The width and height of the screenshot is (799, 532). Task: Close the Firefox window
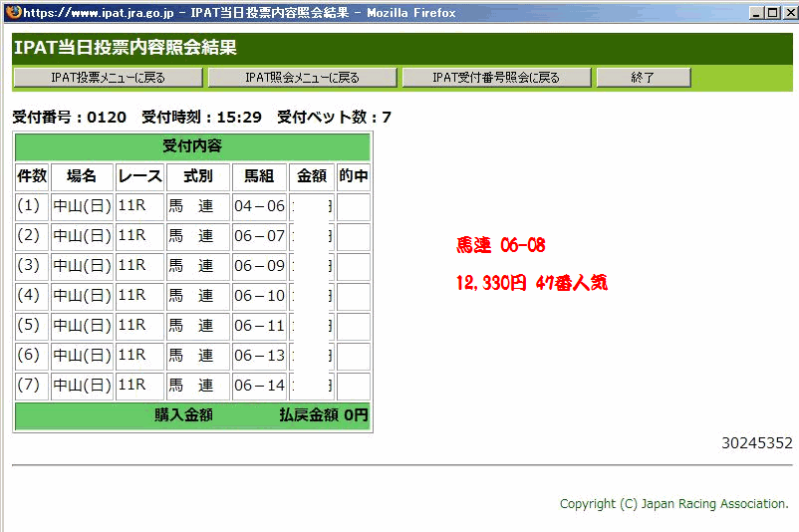tap(790, 13)
